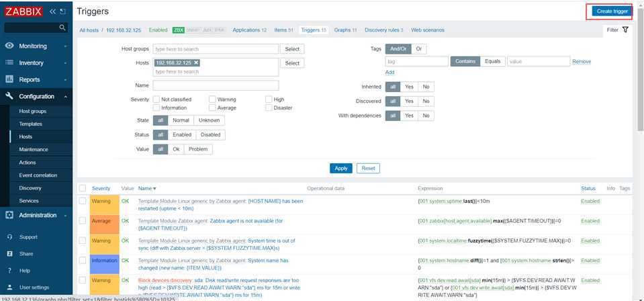Click the Inventory list icon

click(x=10, y=63)
